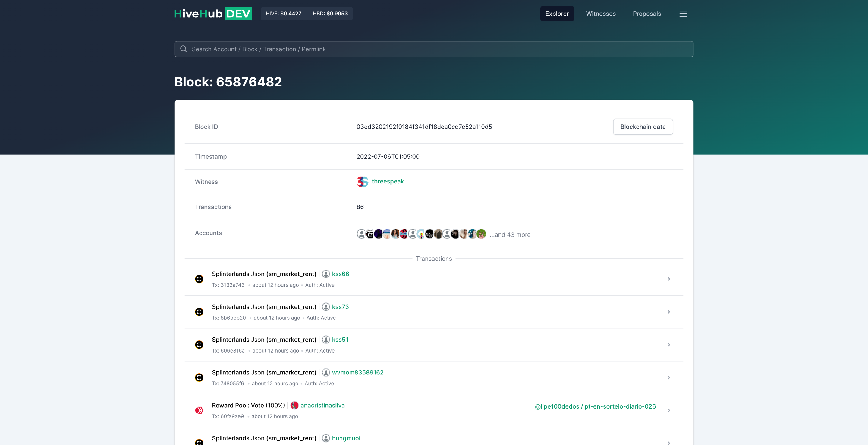Click the kss73 user avatar icon
The height and width of the screenshot is (445, 868).
pos(326,307)
